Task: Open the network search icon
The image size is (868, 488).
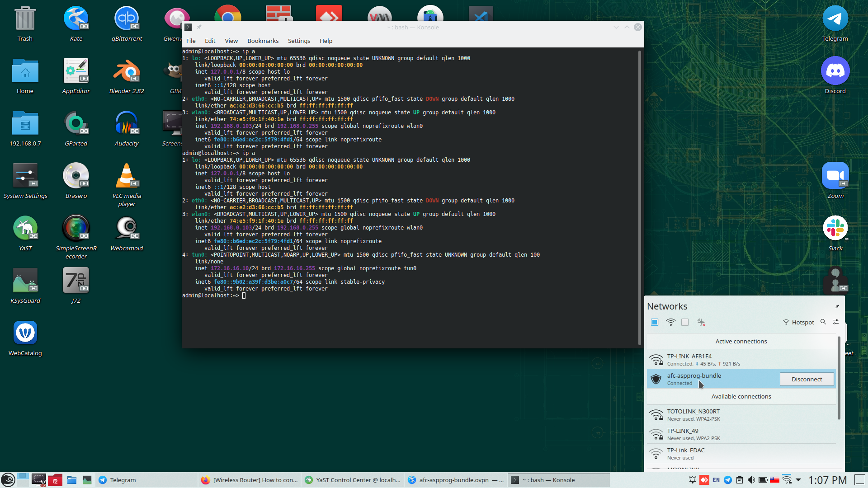Action: pyautogui.click(x=823, y=322)
